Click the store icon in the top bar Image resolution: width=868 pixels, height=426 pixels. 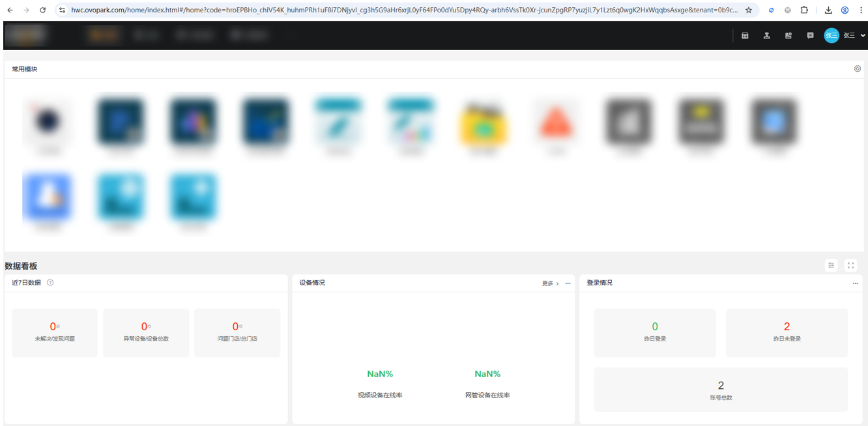click(745, 36)
